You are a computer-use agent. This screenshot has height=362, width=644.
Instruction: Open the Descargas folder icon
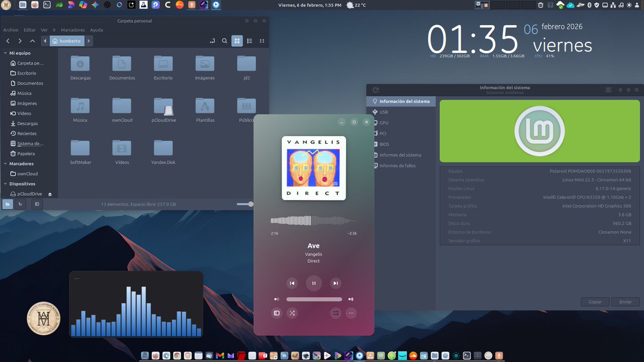(80, 63)
